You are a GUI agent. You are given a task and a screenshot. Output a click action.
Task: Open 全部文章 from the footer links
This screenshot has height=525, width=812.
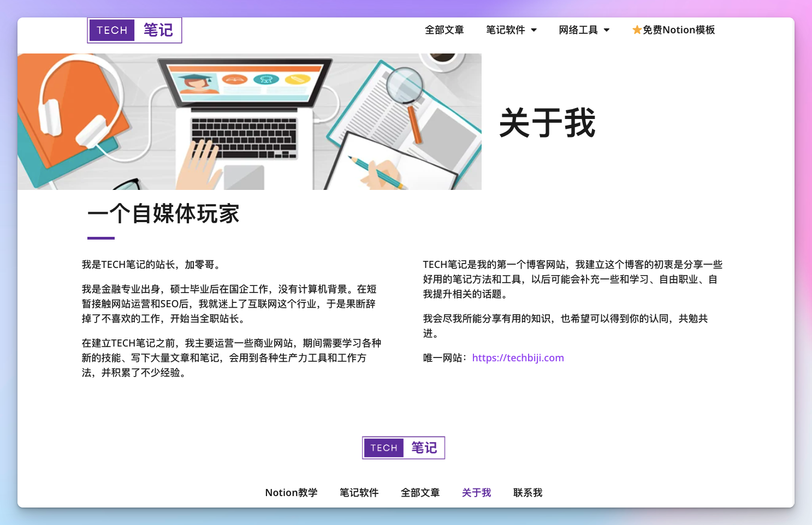[x=420, y=492]
